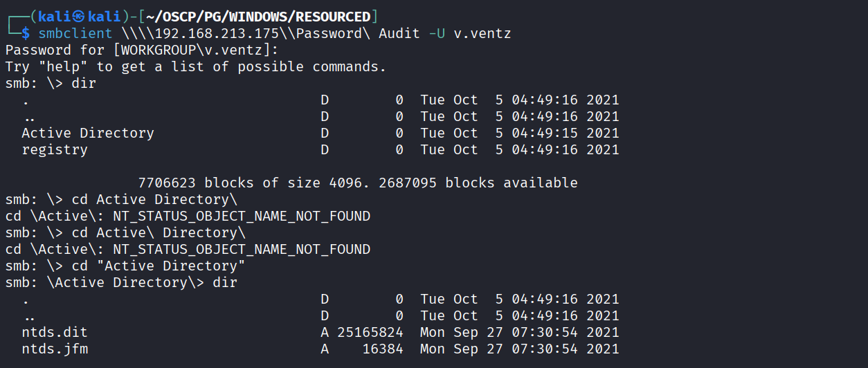This screenshot has height=368, width=868.
Task: Select the ntds.dit file name
Action: pos(55,332)
